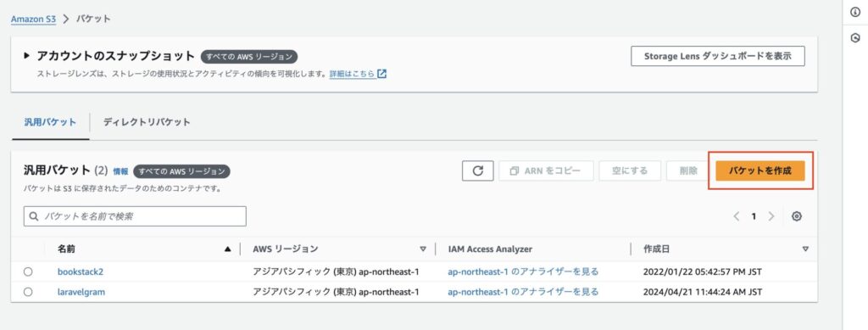Sort by 名前 column ascending arrow

[227, 249]
